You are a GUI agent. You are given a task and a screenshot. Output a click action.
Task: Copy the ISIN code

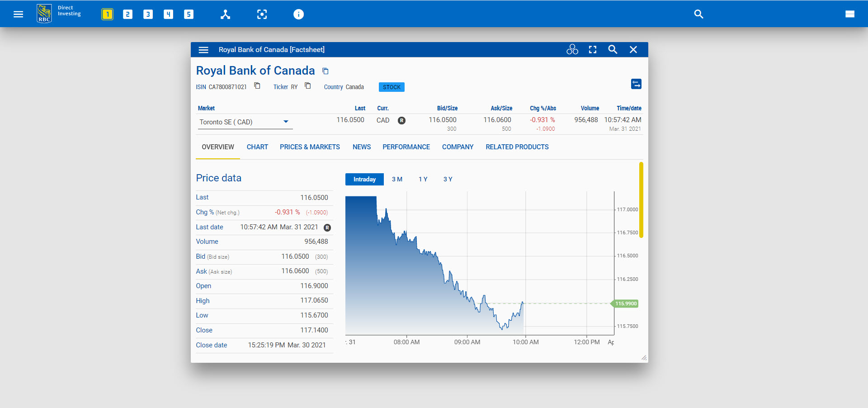(x=257, y=86)
